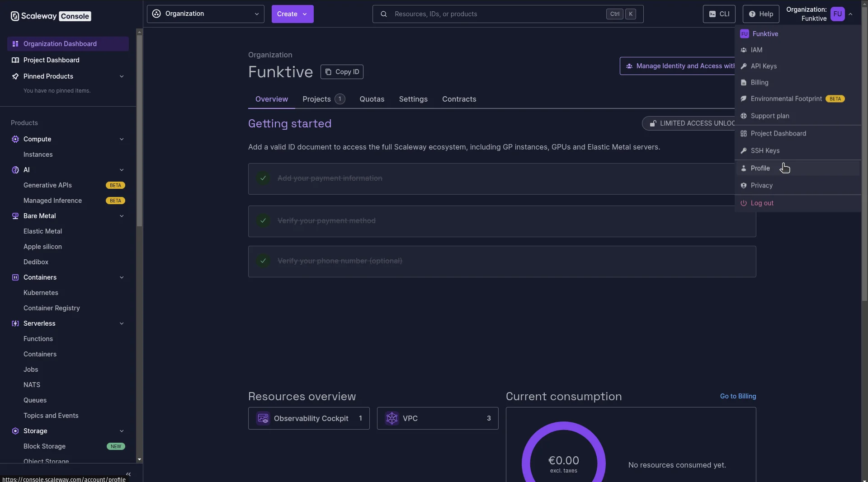Click the page vertical scrollbar
The height and width of the screenshot is (482, 868).
[x=864, y=154]
